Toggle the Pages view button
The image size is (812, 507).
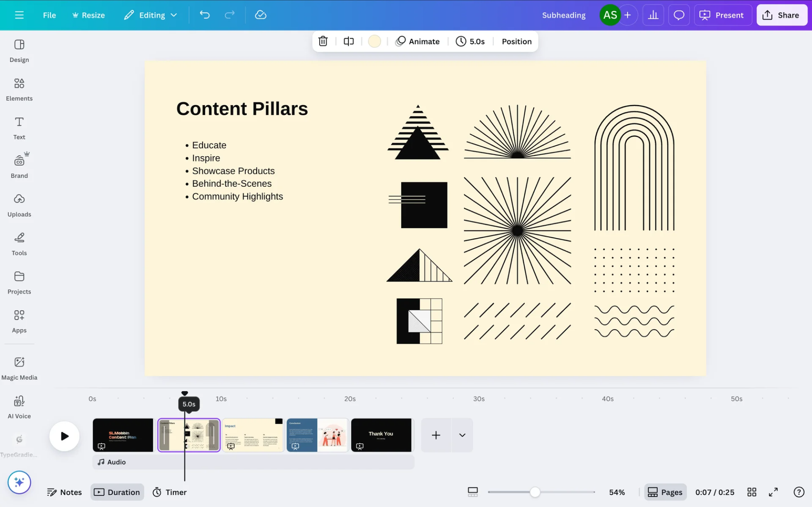[x=665, y=492]
